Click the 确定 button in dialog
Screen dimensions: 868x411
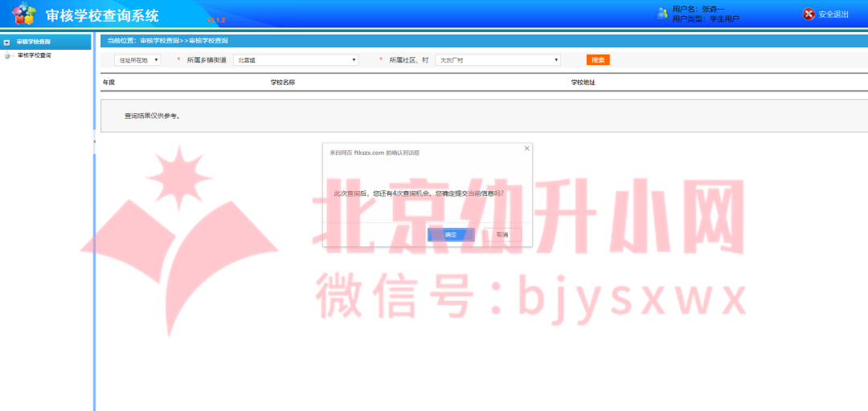click(451, 234)
